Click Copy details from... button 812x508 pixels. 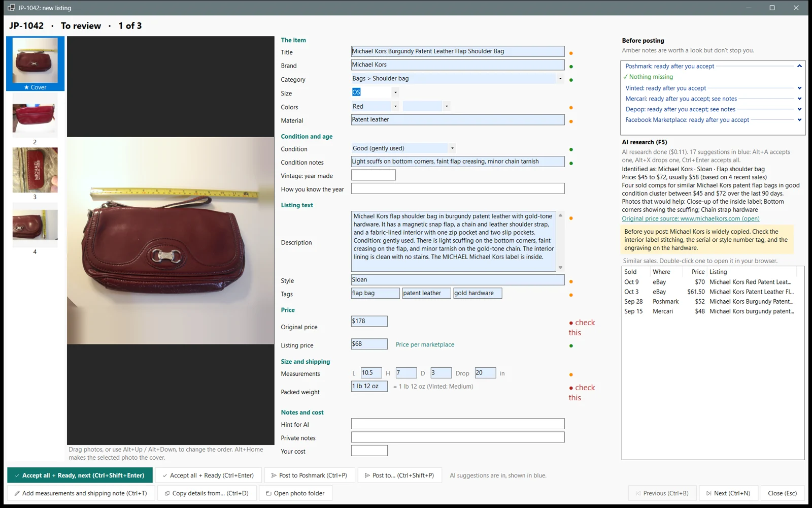pyautogui.click(x=207, y=493)
